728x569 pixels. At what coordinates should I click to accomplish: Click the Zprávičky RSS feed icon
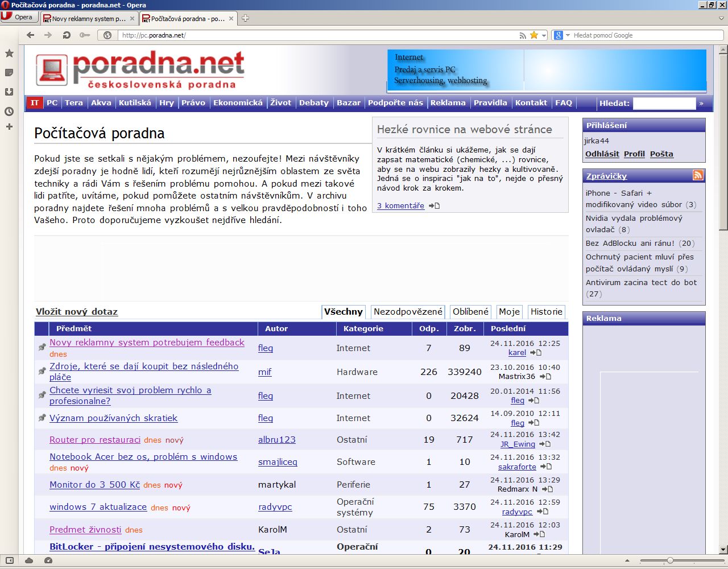[x=698, y=175]
